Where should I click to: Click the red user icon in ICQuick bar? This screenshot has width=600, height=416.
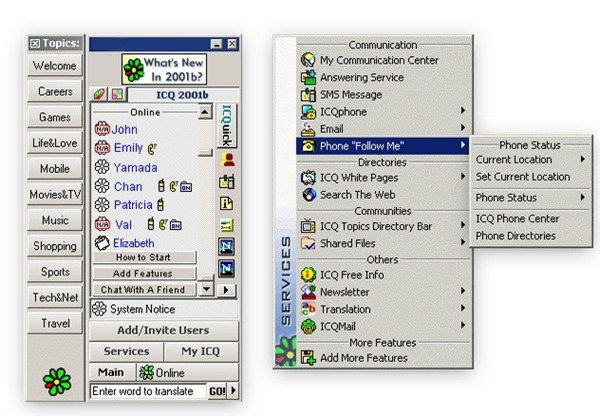(x=227, y=160)
